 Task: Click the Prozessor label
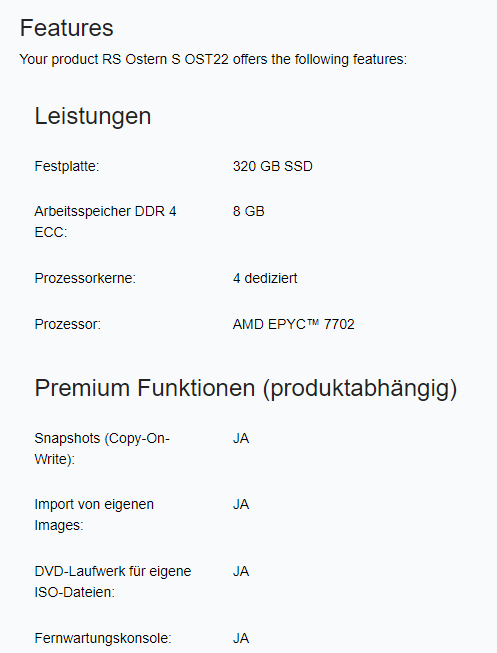67,324
